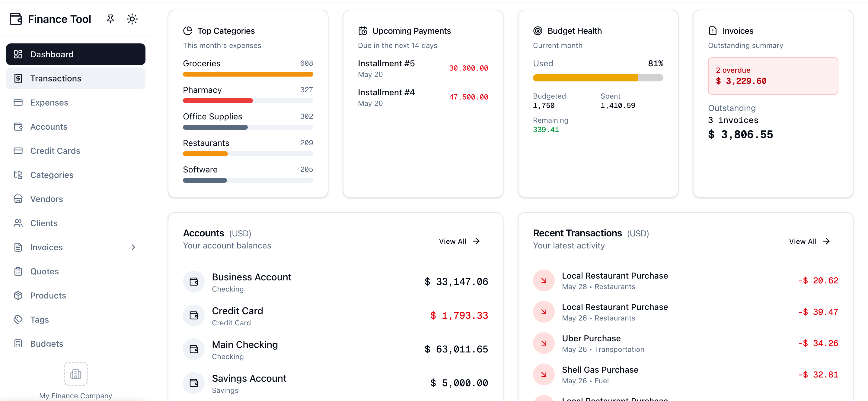Click the Budget Health used progress bar
The width and height of the screenshot is (868, 401).
pyautogui.click(x=598, y=78)
